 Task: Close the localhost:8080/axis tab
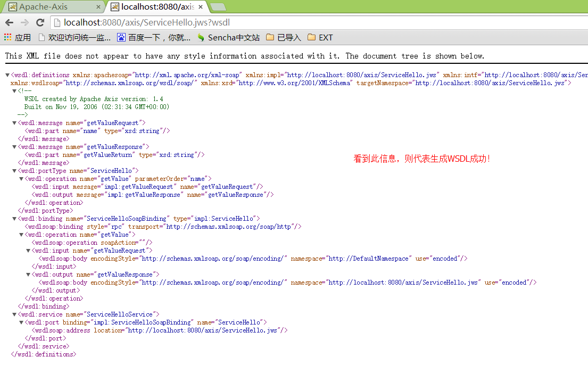(x=201, y=7)
